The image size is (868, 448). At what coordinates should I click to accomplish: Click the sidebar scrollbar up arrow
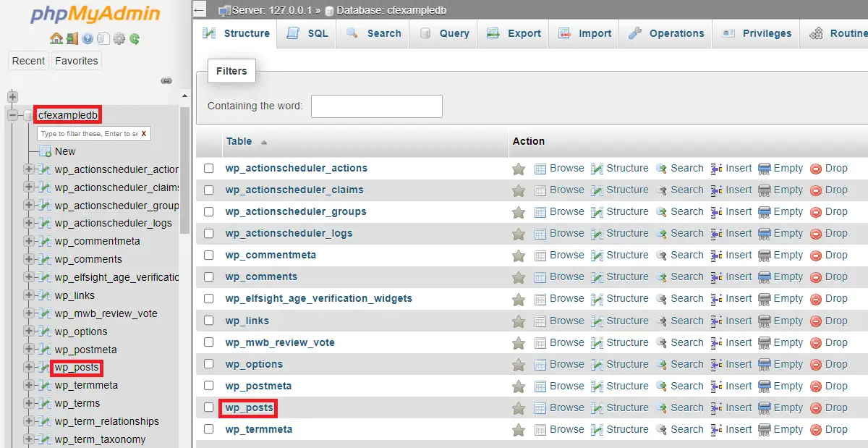[184, 96]
